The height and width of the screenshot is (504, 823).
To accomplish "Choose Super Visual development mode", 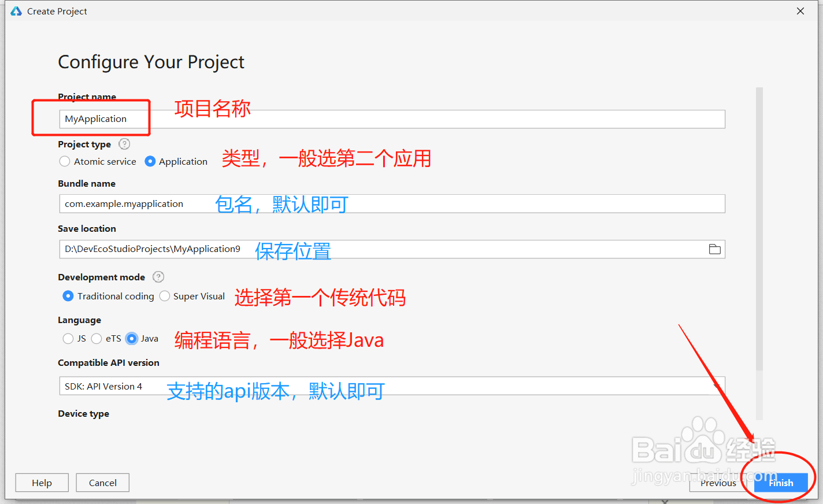I will (x=165, y=296).
